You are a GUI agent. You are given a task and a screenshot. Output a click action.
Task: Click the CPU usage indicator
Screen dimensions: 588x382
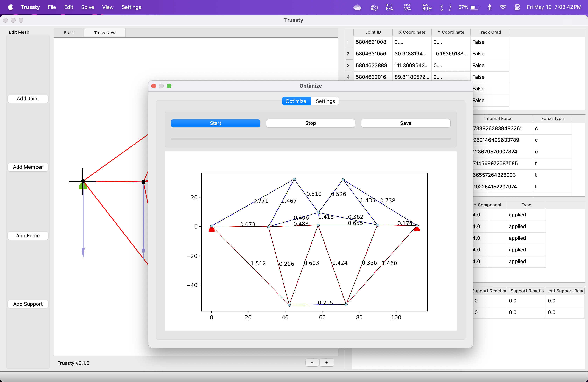[x=389, y=7]
